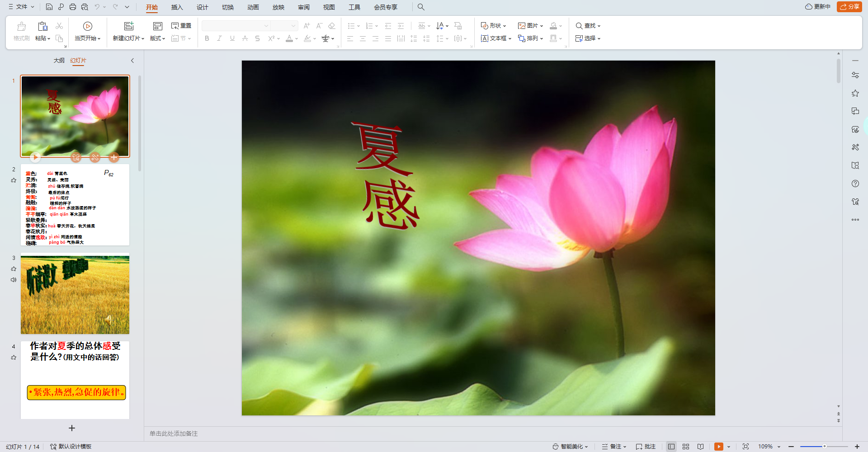Click the zoom out minus icon
The width and height of the screenshot is (868, 452).
click(x=791, y=447)
